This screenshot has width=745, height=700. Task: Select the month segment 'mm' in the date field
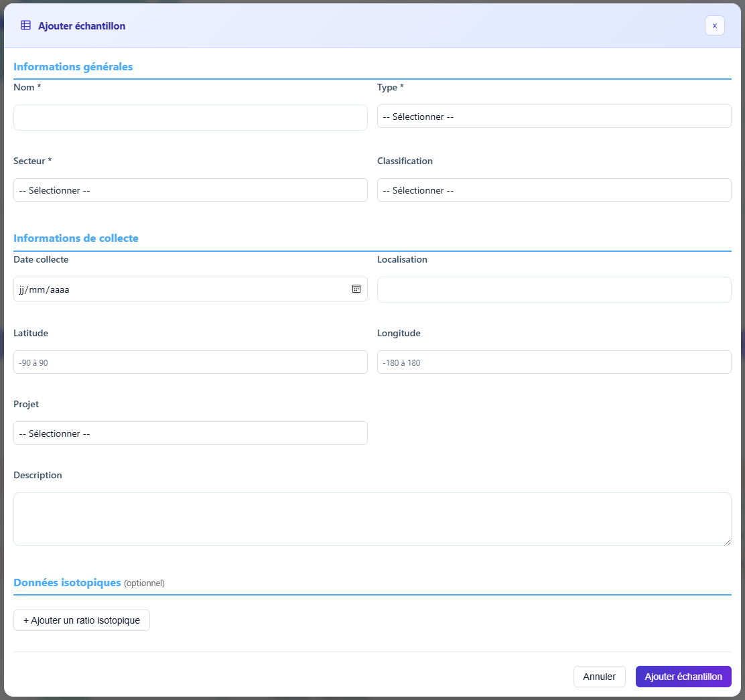click(38, 290)
